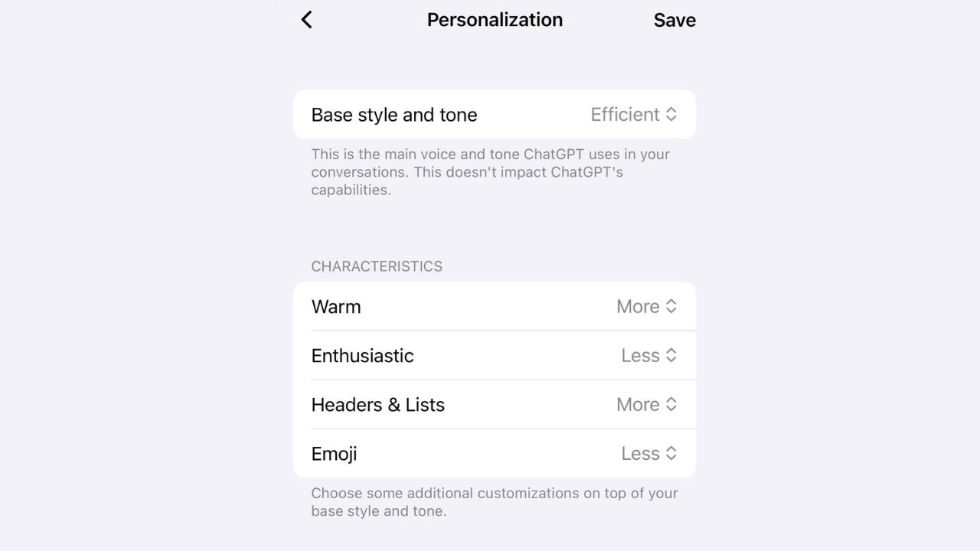This screenshot has height=551, width=980.
Task: Select the Efficient style value
Action: click(x=624, y=113)
